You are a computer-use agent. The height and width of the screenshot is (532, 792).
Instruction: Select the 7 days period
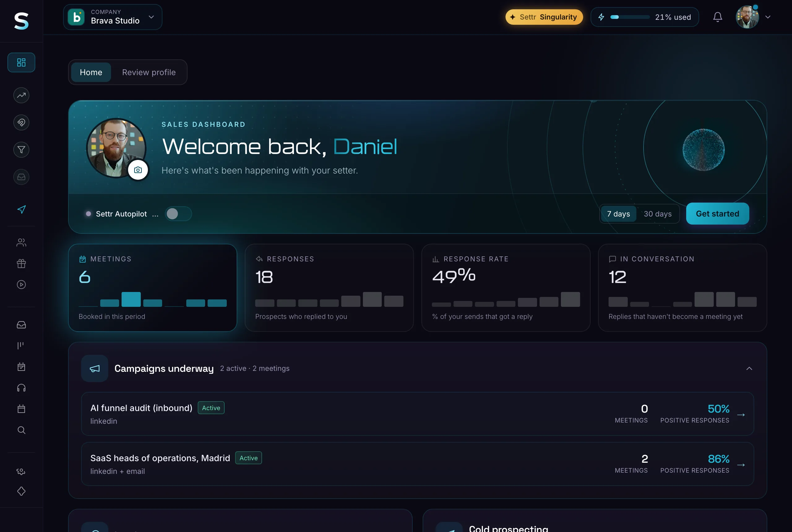[619, 214]
